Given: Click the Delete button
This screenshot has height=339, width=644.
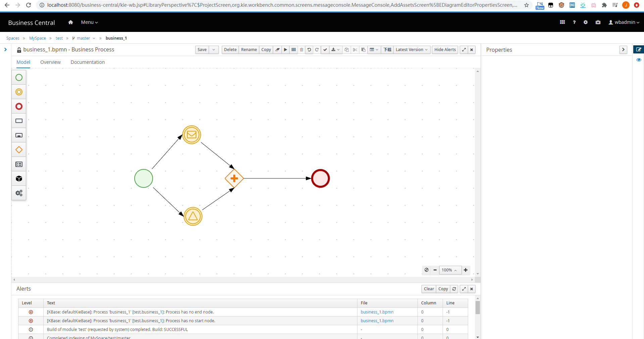Looking at the screenshot, I should (x=230, y=50).
